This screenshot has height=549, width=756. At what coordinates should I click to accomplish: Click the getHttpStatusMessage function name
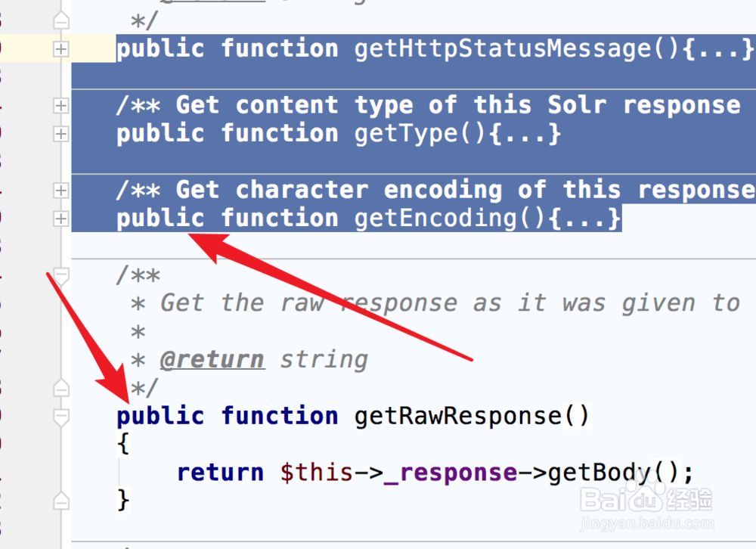point(500,49)
